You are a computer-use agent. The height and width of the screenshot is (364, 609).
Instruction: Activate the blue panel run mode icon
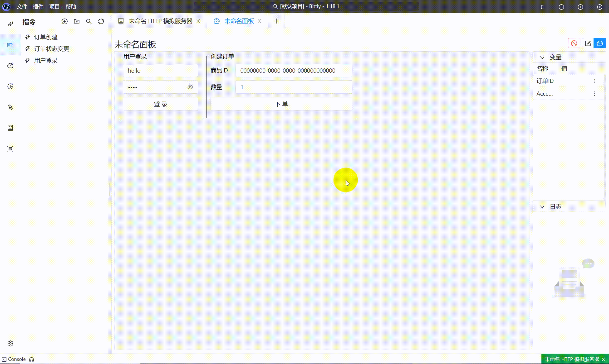coord(600,43)
